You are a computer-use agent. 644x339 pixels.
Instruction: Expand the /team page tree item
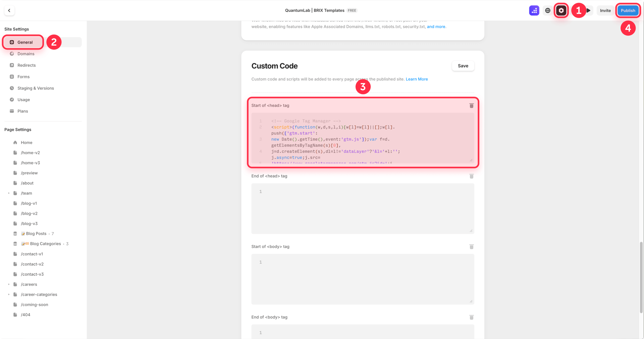(8, 193)
